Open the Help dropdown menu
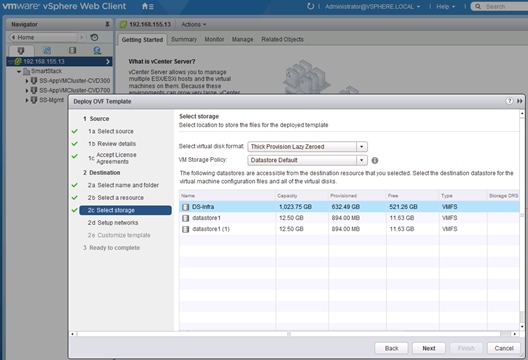Screen dimensions: 528x360 (x=446, y=6)
